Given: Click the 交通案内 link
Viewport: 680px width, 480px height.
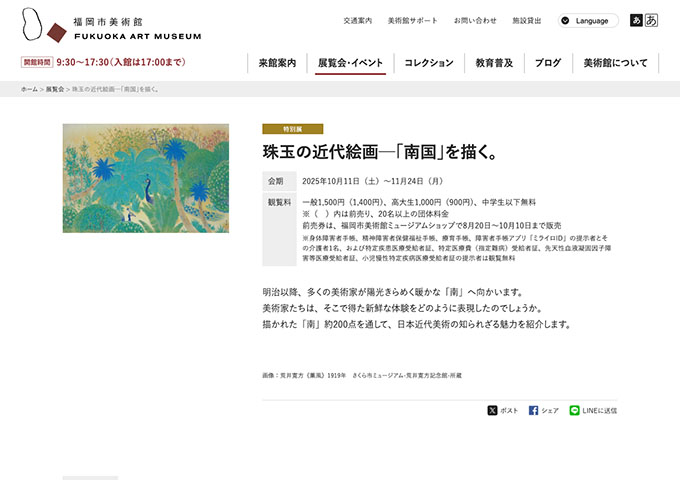Looking at the screenshot, I should [x=357, y=20].
